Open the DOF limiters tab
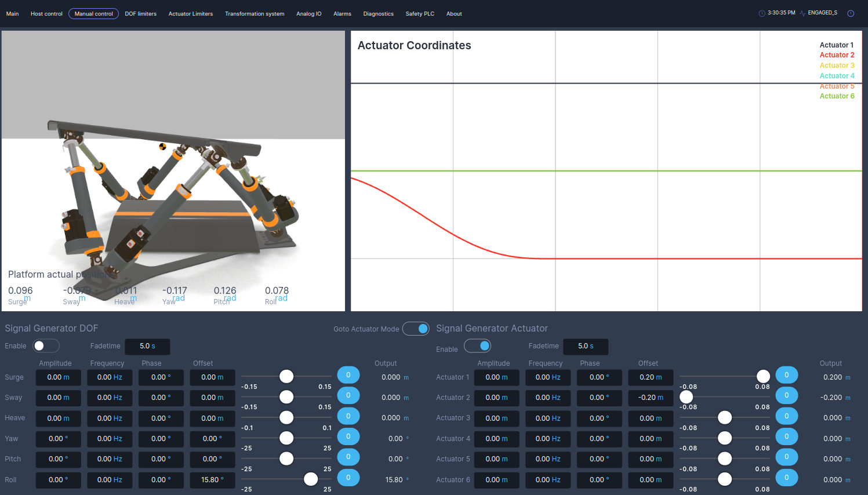The width and height of the screenshot is (868, 495). [x=140, y=14]
